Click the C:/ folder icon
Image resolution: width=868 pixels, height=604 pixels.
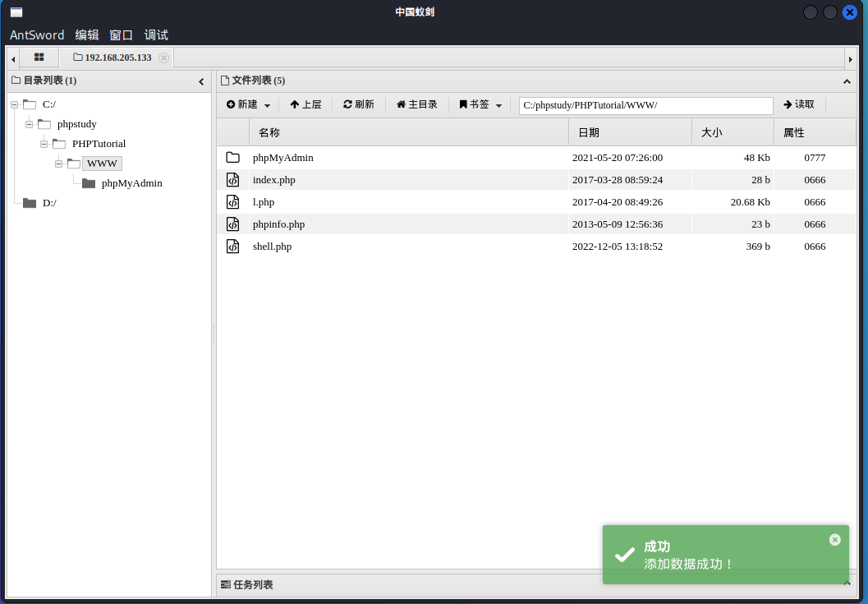pyautogui.click(x=30, y=104)
